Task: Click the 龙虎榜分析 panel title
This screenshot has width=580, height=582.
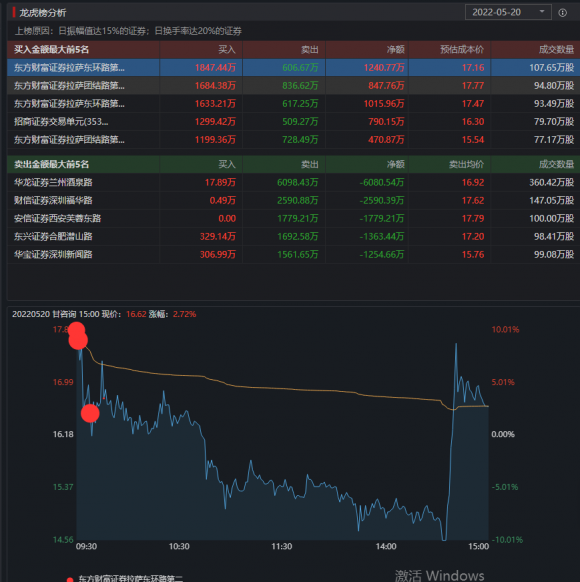Action: 43,13
